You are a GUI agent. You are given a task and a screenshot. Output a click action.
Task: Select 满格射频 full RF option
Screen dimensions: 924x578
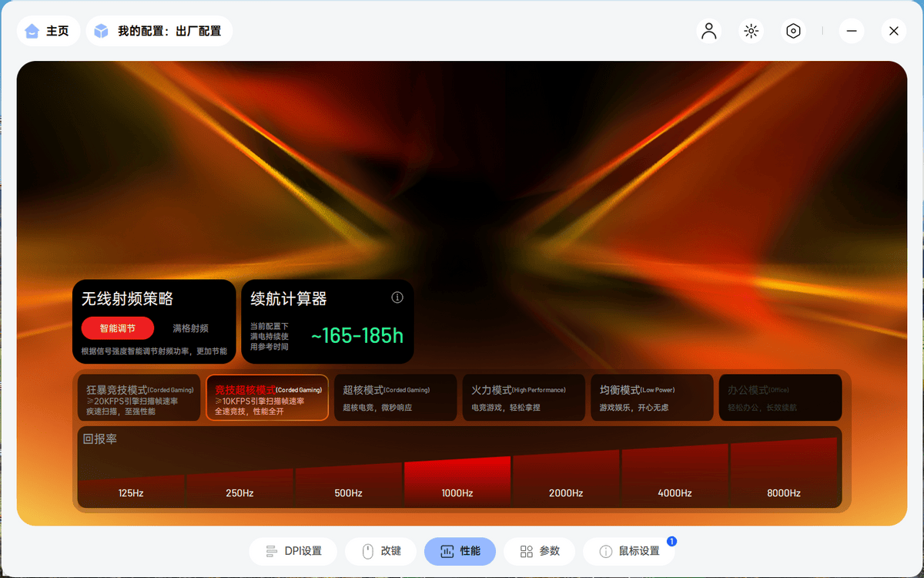(x=190, y=328)
